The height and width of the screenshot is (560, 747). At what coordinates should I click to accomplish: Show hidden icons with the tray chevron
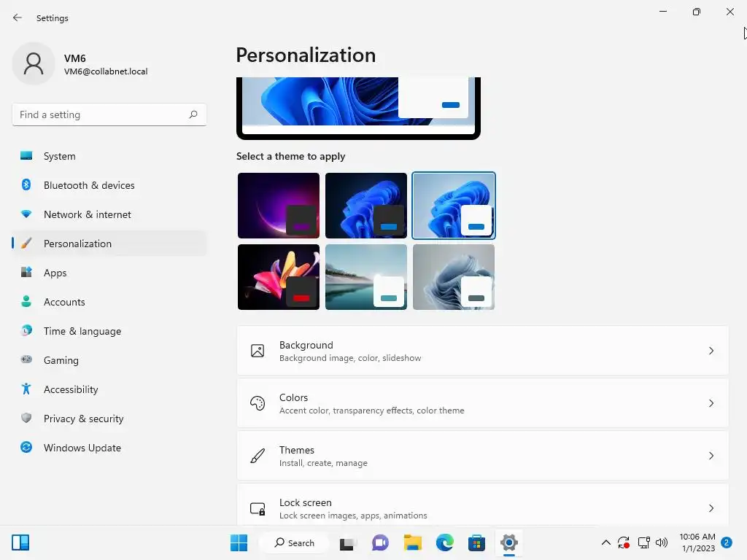[x=606, y=542]
